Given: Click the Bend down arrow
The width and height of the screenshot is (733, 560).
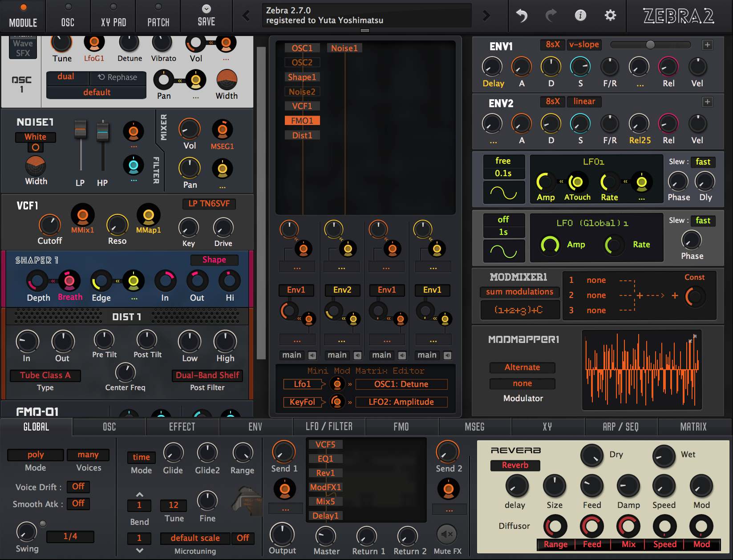Looking at the screenshot, I should click(x=139, y=550).
